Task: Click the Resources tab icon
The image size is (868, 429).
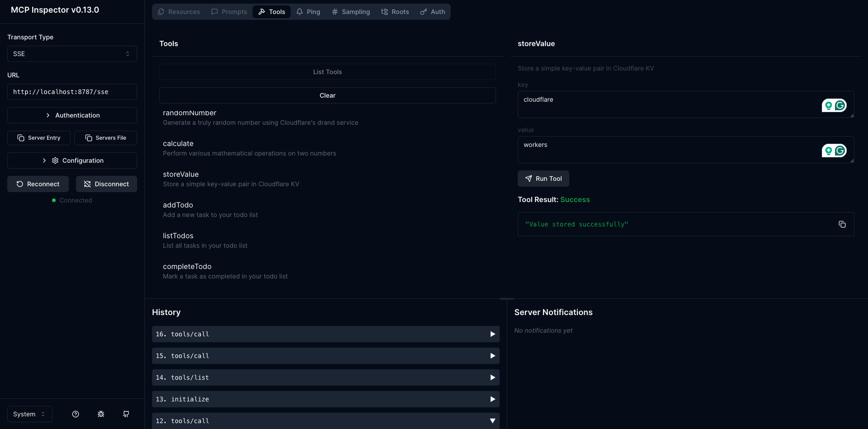Action: pos(161,12)
